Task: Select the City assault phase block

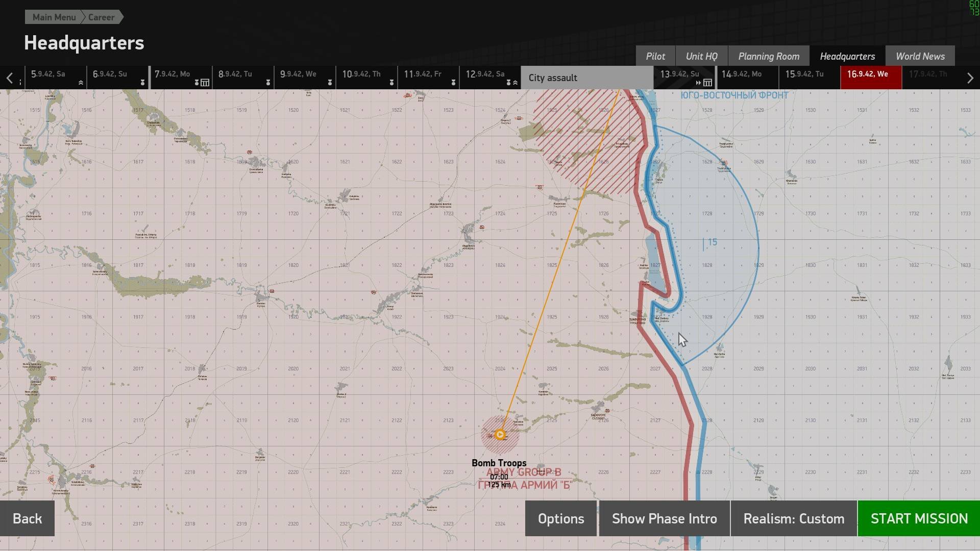Action: pos(587,78)
